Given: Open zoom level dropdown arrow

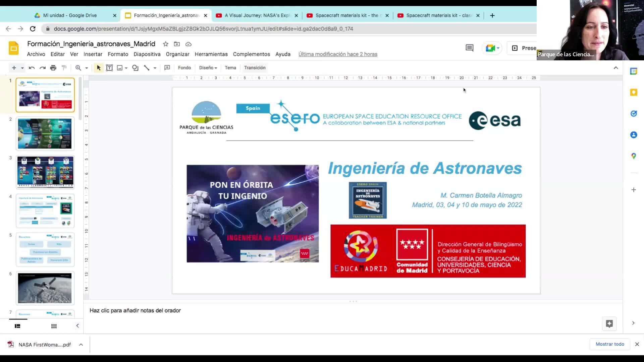Looking at the screenshot, I should pos(87,68).
